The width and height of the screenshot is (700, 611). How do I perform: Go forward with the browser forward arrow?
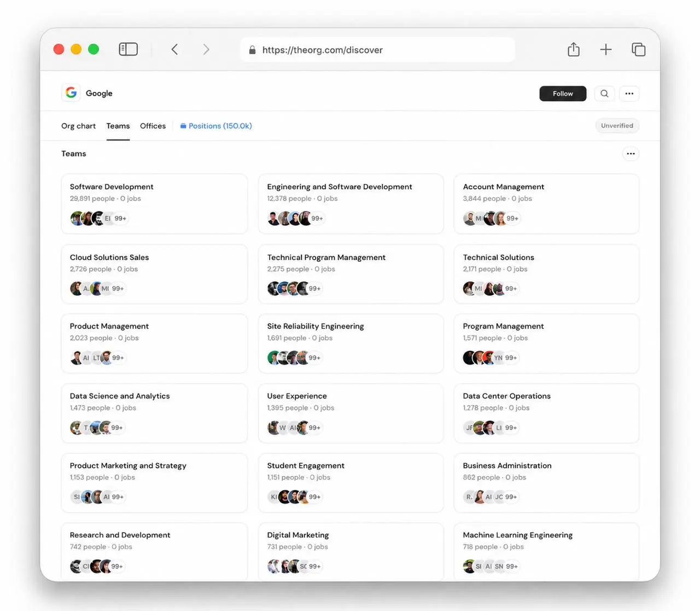click(x=206, y=49)
